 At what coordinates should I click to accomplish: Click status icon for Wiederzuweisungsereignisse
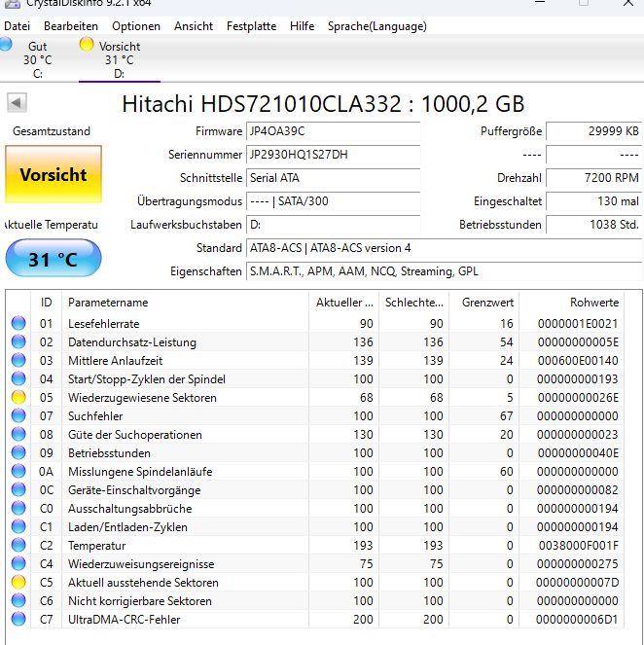tap(18, 564)
